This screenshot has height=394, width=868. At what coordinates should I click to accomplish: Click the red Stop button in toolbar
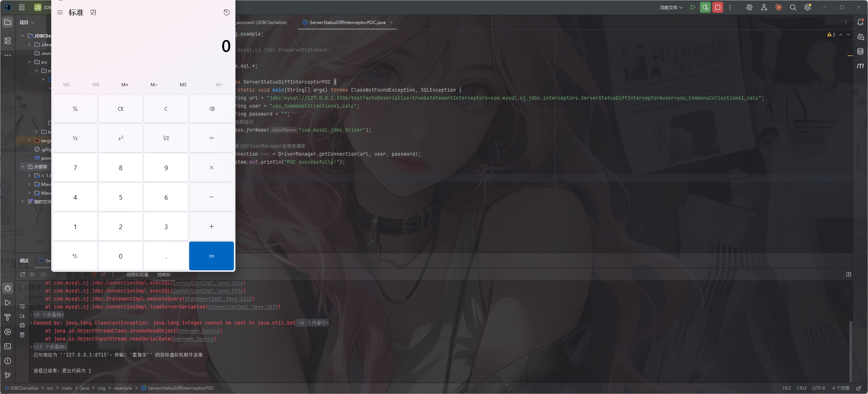pyautogui.click(x=717, y=7)
